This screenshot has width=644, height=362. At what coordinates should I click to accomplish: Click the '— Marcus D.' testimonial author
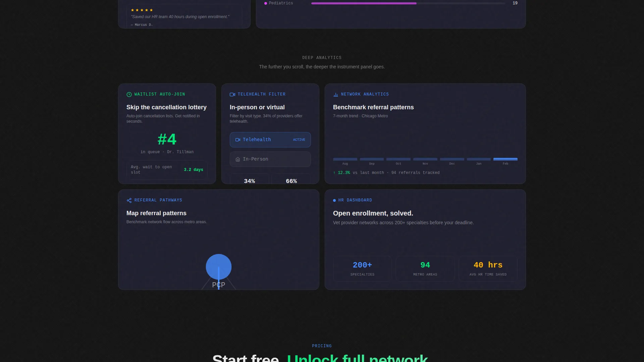pyautogui.click(x=142, y=25)
